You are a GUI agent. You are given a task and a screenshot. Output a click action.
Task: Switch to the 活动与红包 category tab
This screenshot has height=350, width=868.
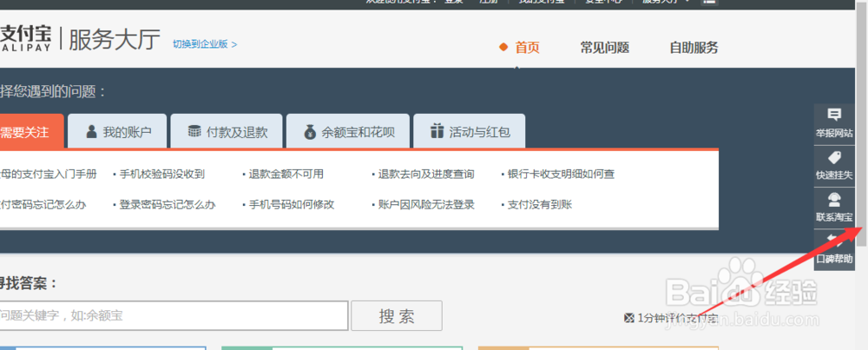470,132
